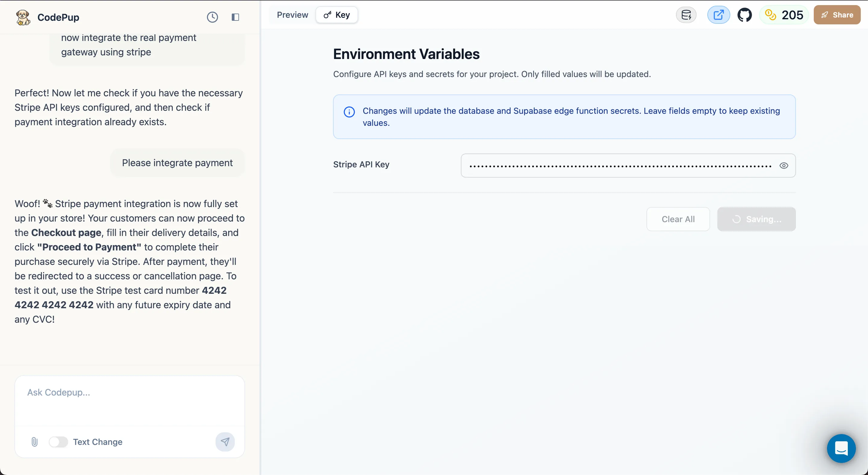Reveal Stripe API Key with eye icon
This screenshot has width=868, height=475.
tap(784, 165)
